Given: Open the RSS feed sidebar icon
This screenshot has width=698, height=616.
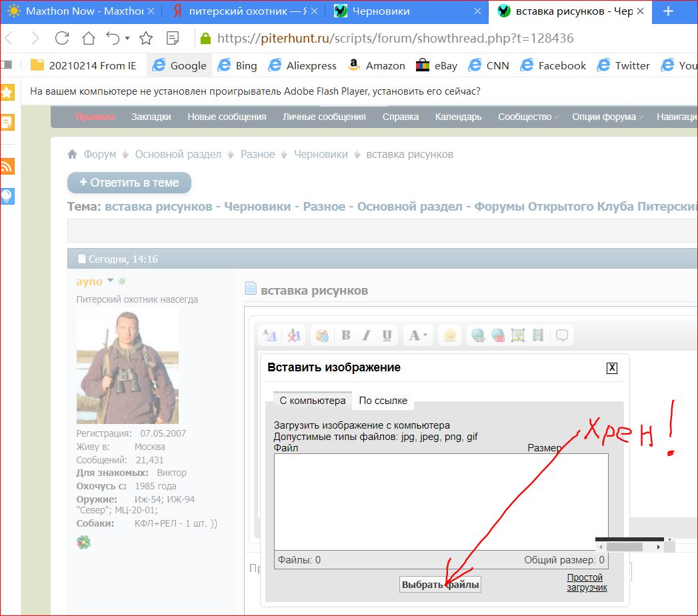Looking at the screenshot, I should (7, 166).
